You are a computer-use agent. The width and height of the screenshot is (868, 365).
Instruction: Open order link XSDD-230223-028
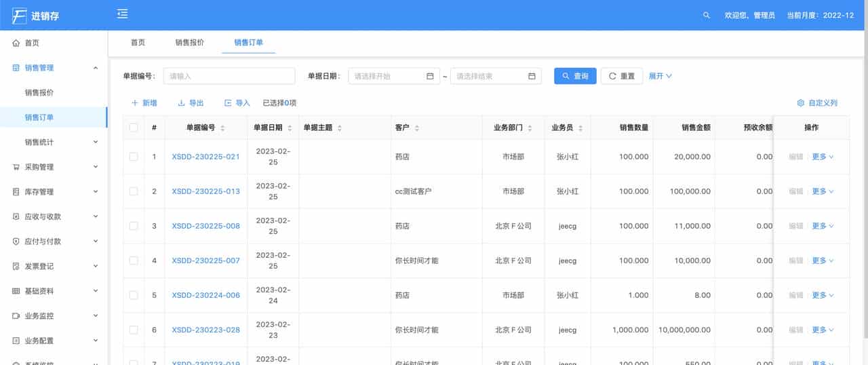click(x=205, y=330)
